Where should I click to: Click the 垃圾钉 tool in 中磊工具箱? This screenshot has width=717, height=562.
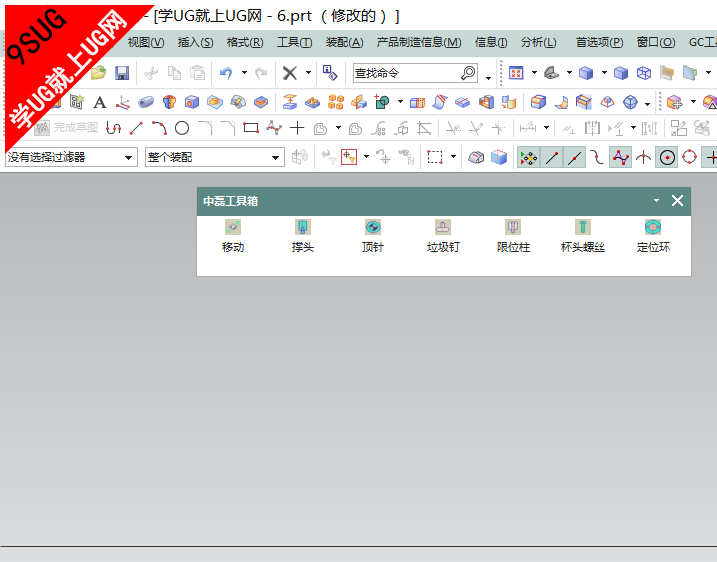click(443, 236)
